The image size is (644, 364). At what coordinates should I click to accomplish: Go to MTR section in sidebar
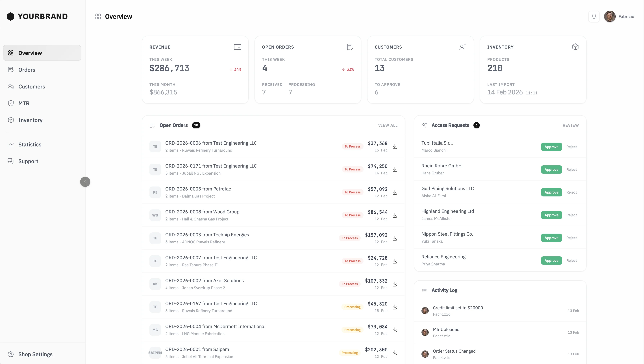24,103
